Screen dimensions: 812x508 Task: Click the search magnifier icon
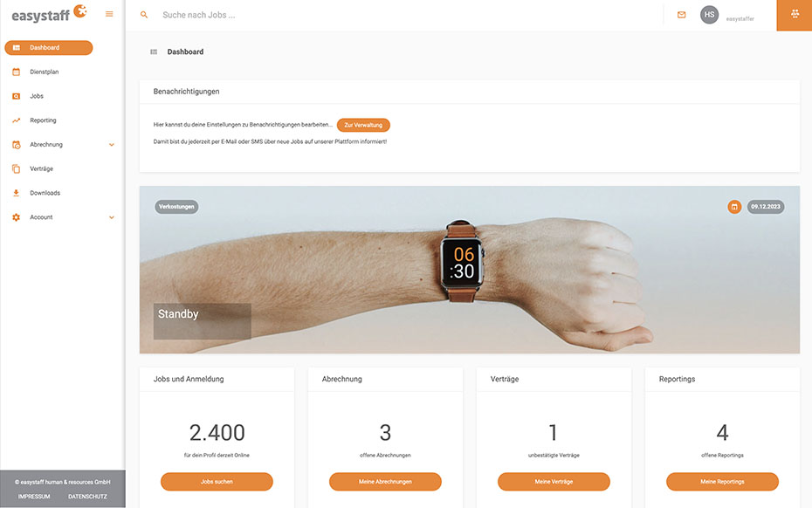[x=144, y=15]
